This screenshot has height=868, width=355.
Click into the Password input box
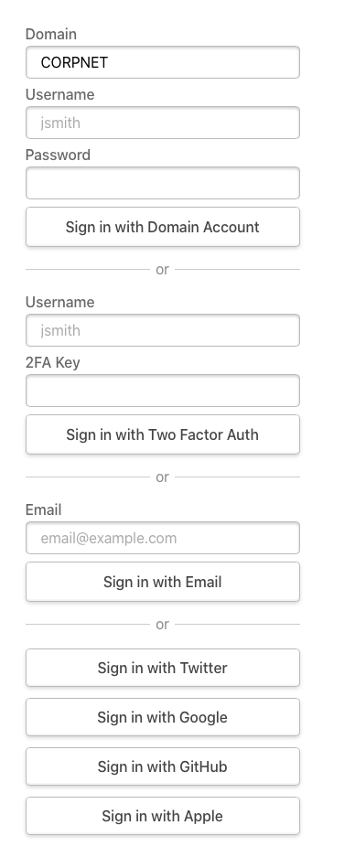[x=162, y=183]
